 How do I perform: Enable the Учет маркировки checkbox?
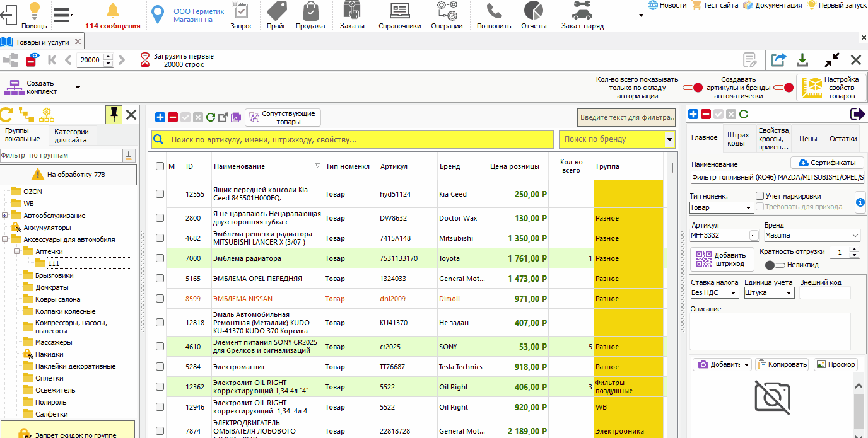click(760, 196)
